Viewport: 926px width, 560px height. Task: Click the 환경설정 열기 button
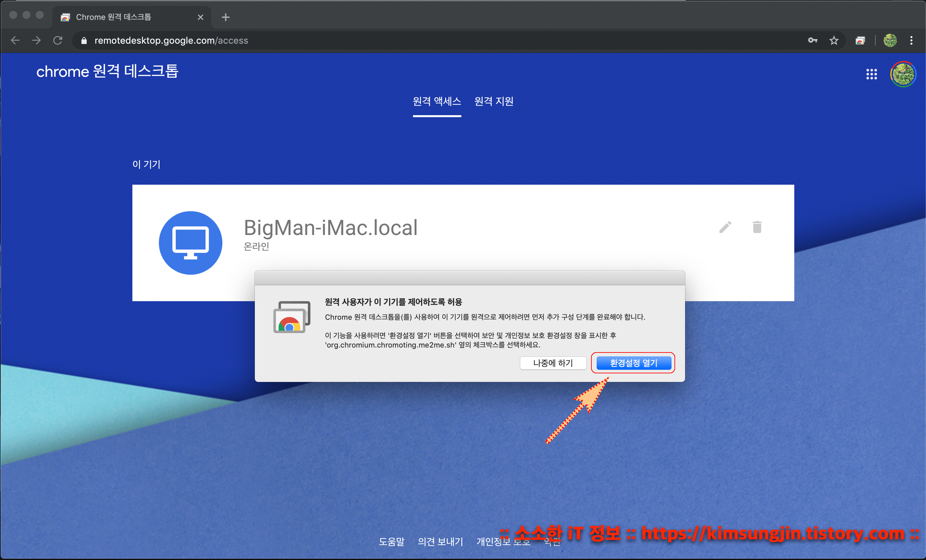(x=633, y=363)
